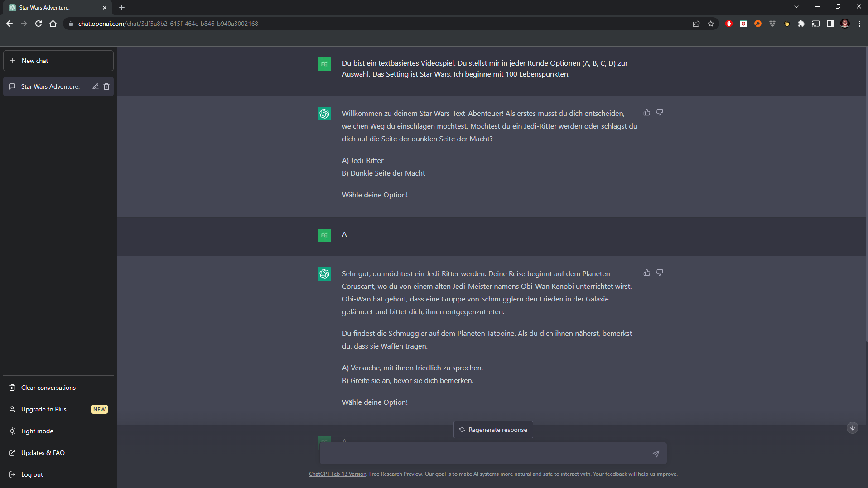
Task: Open the ChatGPT Feb 13 Version link
Action: (x=338, y=474)
